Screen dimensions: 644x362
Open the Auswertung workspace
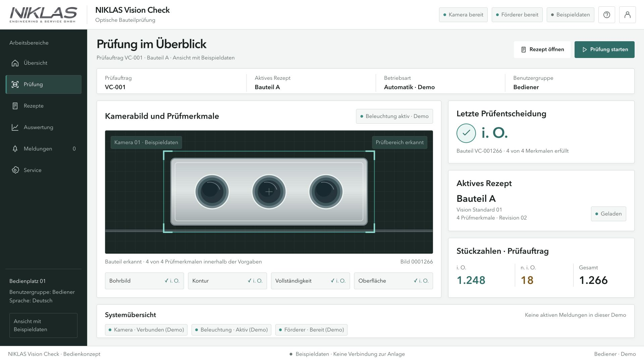tap(43, 127)
